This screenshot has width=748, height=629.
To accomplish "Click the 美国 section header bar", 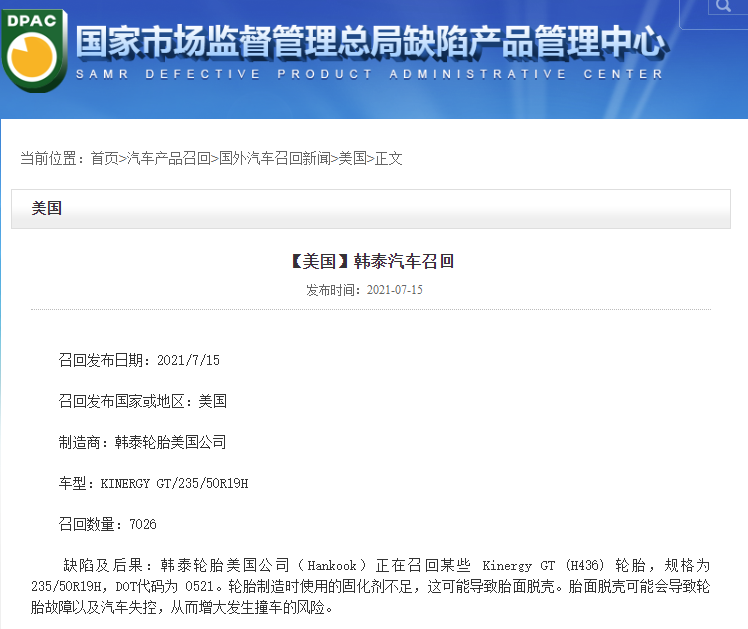I will click(370, 208).
